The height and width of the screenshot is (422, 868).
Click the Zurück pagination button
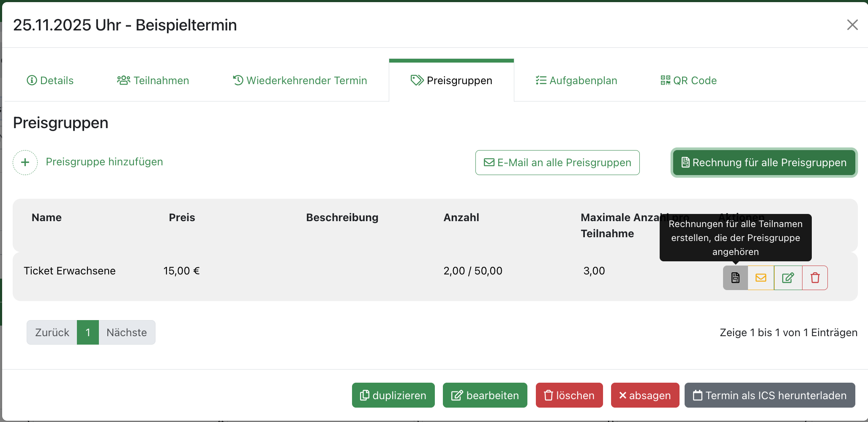52,332
